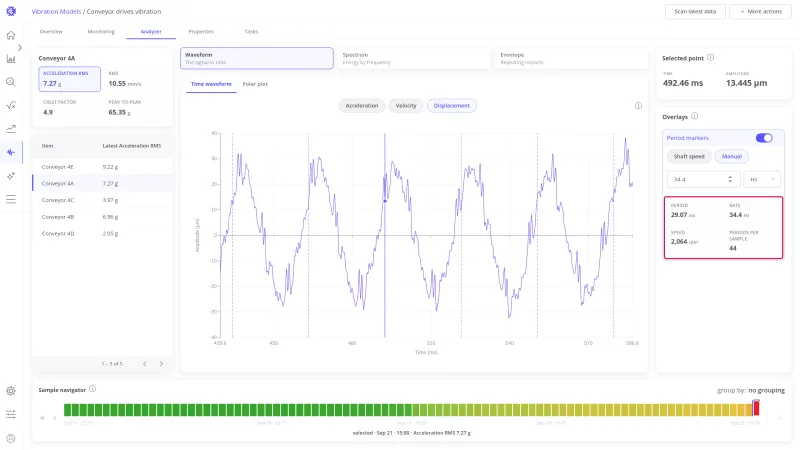Open the user account icon in sidebar
Screen dimensions: 800x450
pos(11,438)
